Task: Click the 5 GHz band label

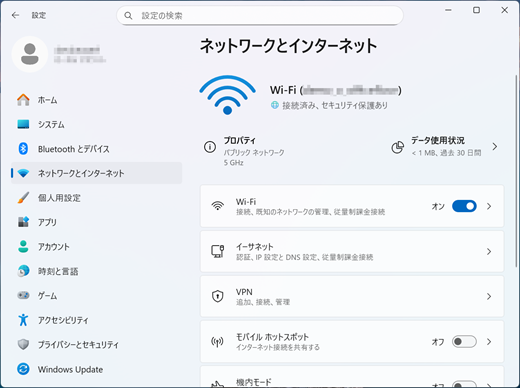Action: (233, 163)
